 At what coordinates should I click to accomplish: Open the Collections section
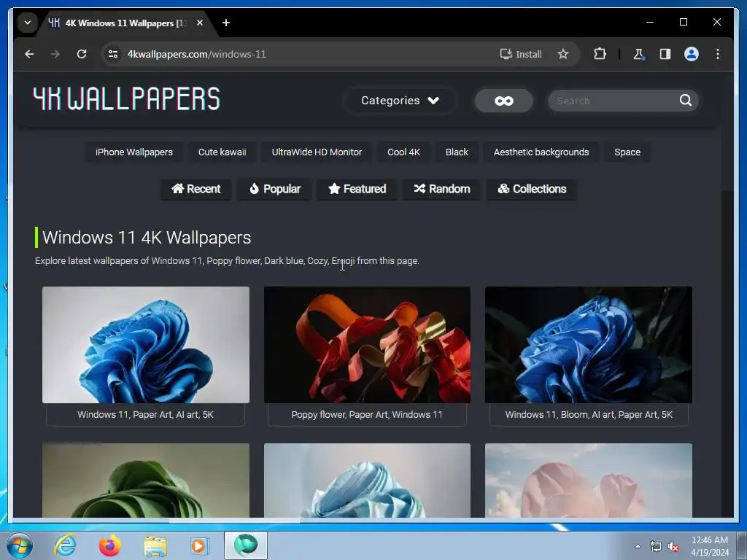(532, 189)
